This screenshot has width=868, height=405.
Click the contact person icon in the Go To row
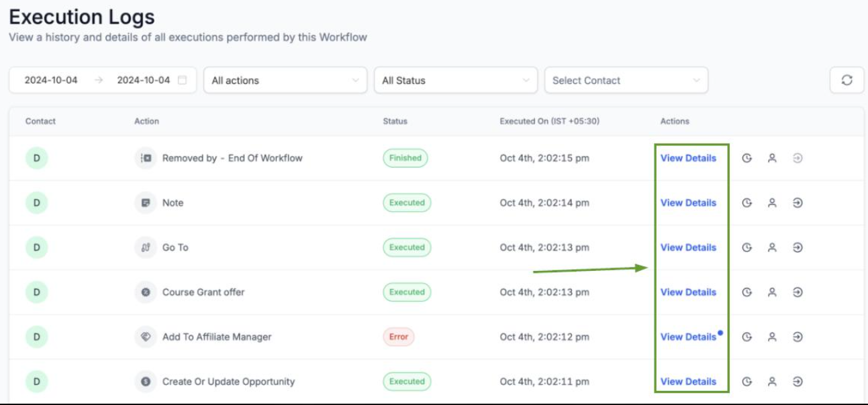pyautogui.click(x=772, y=247)
